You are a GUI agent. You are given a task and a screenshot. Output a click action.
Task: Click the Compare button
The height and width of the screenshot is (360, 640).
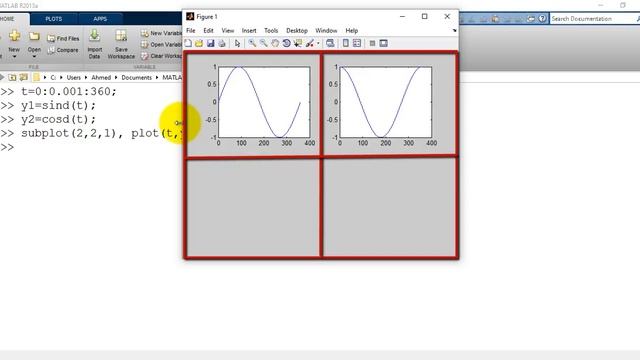click(x=63, y=50)
